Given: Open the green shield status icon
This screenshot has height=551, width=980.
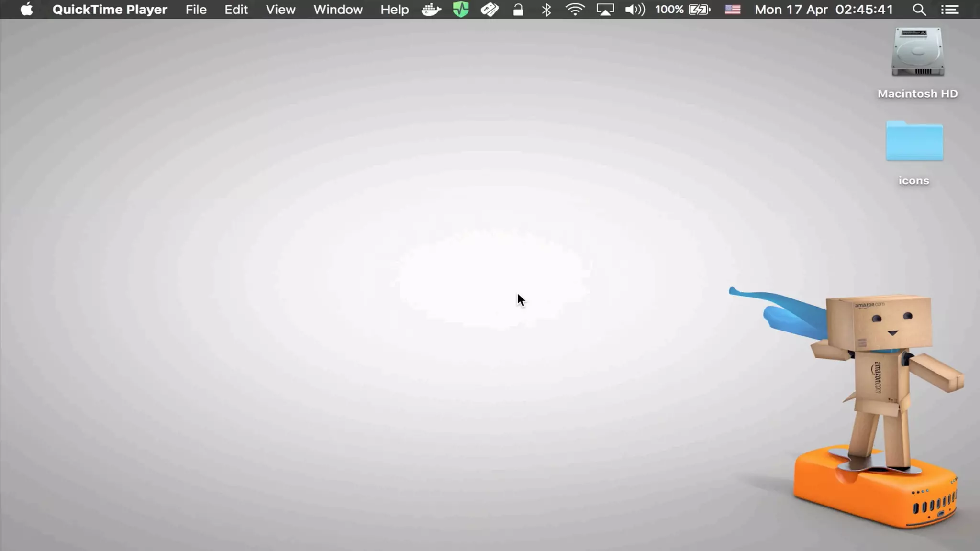Looking at the screenshot, I should [x=460, y=10].
